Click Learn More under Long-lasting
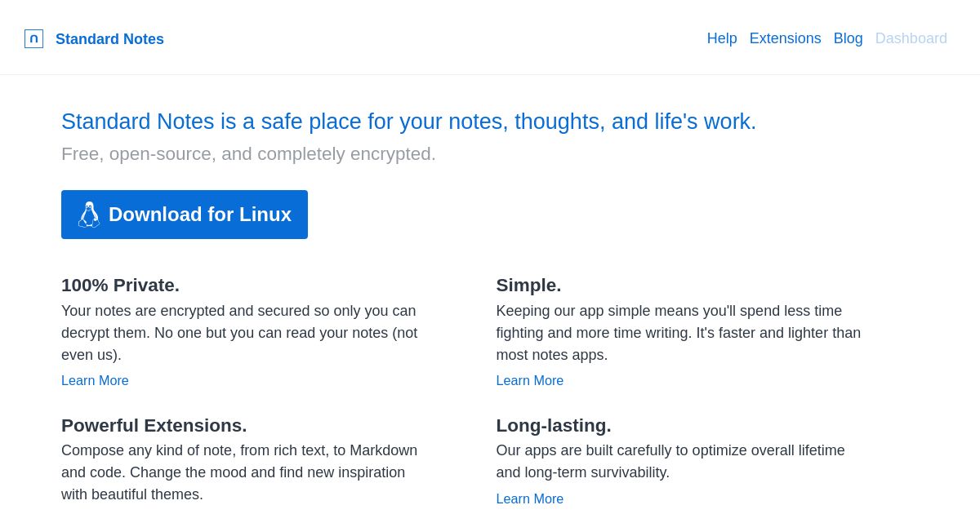The height and width of the screenshot is (514, 980). (530, 499)
